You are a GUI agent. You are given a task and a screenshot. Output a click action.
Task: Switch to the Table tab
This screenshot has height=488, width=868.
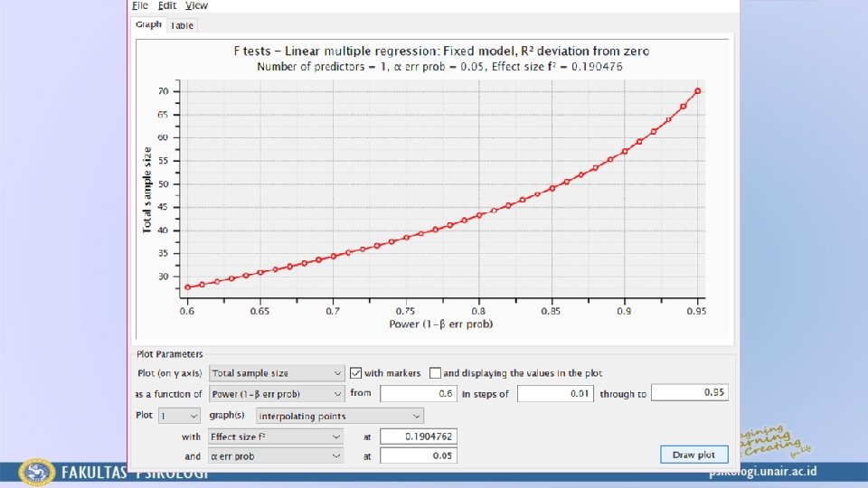point(182,25)
